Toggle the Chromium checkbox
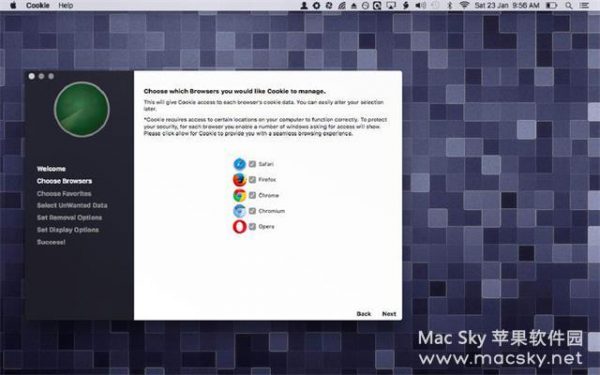Screen dimensions: 600x375 tap(252, 211)
